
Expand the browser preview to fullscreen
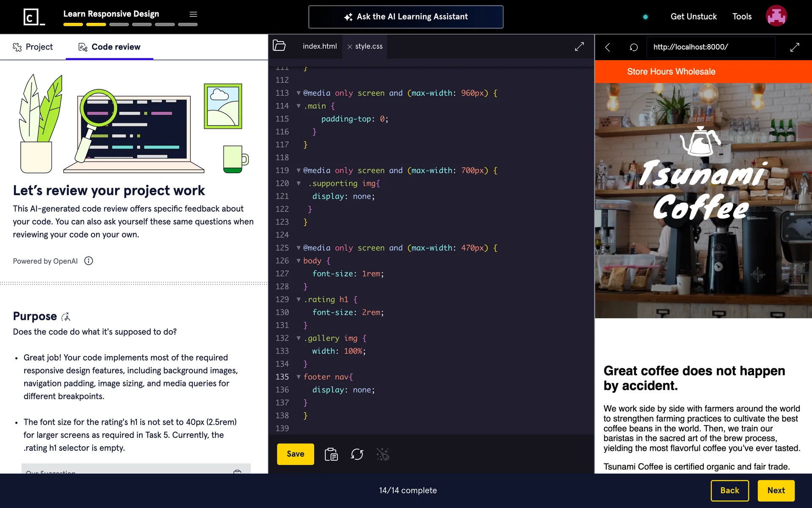[x=795, y=47]
